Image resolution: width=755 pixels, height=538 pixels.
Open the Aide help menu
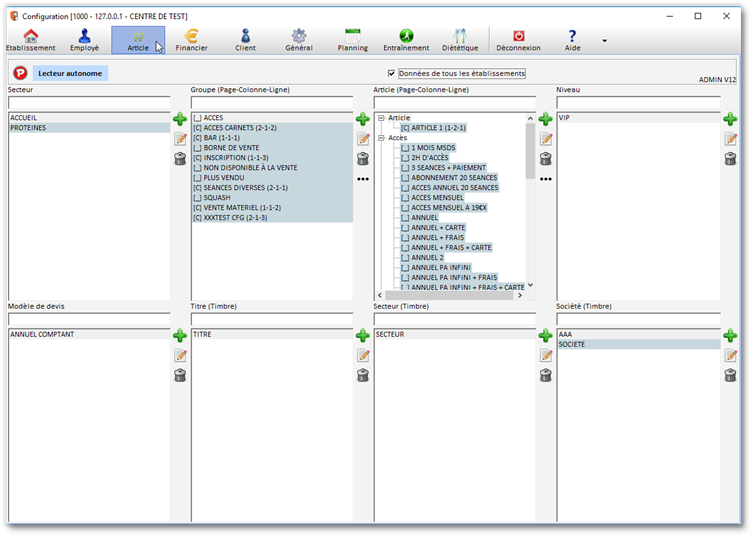(x=572, y=40)
